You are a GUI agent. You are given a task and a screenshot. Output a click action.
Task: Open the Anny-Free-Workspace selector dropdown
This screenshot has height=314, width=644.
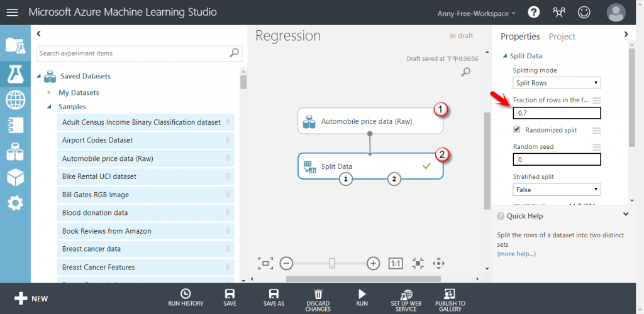pos(477,13)
